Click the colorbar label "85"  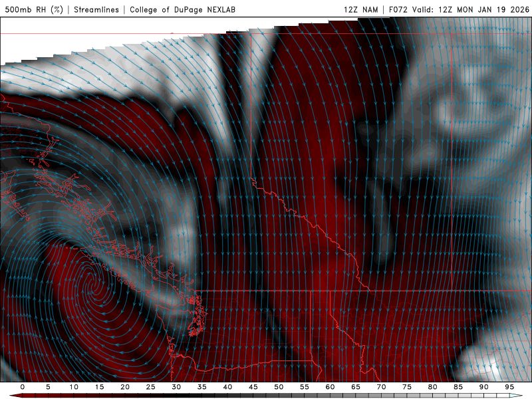pos(458,387)
